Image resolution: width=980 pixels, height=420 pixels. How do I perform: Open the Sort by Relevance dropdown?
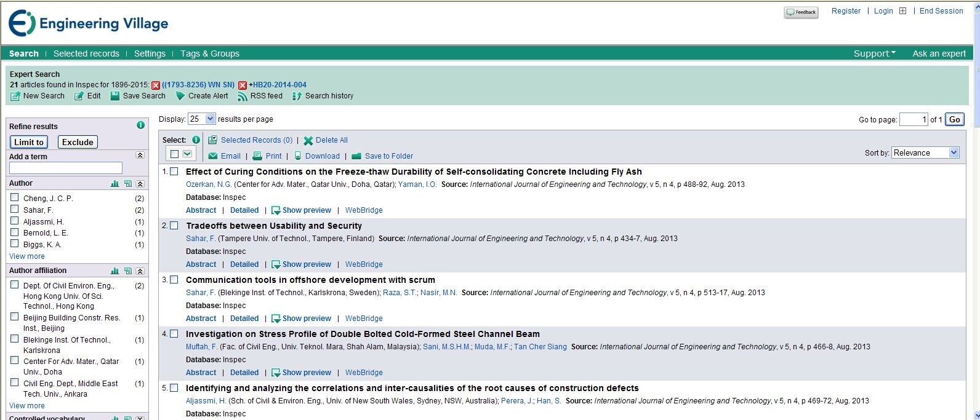pyautogui.click(x=925, y=153)
